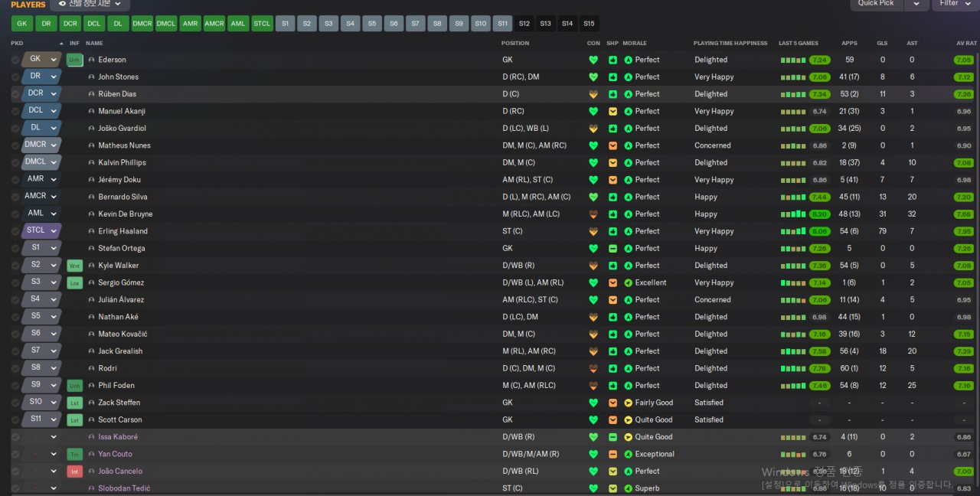Toggle the selection circle for Erling Haaland
The width and height of the screenshot is (980, 496).
[x=15, y=231]
